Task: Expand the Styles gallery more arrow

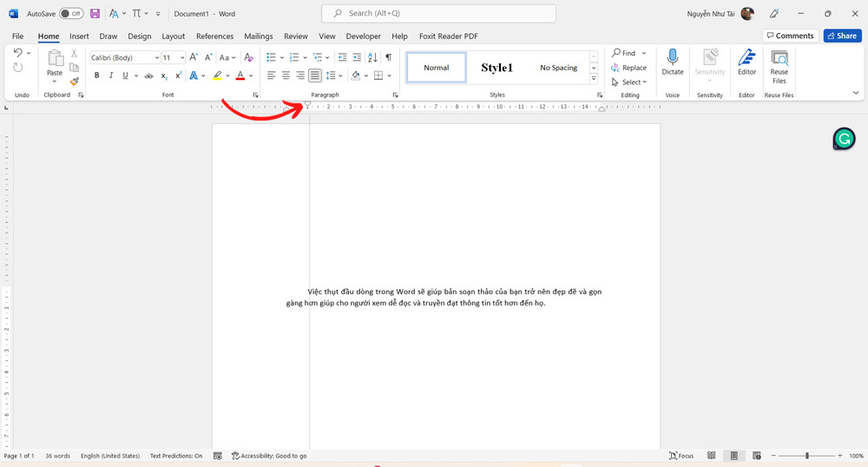Action: click(x=594, y=79)
